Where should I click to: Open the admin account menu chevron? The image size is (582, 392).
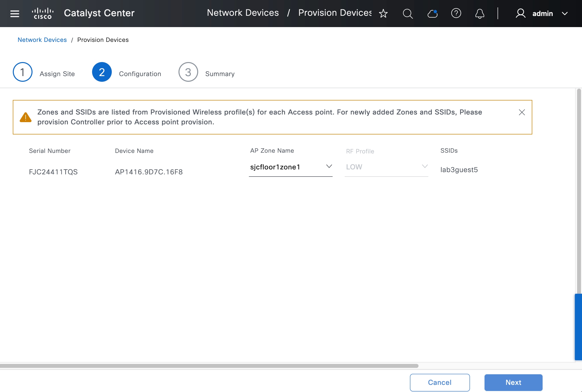click(x=565, y=14)
